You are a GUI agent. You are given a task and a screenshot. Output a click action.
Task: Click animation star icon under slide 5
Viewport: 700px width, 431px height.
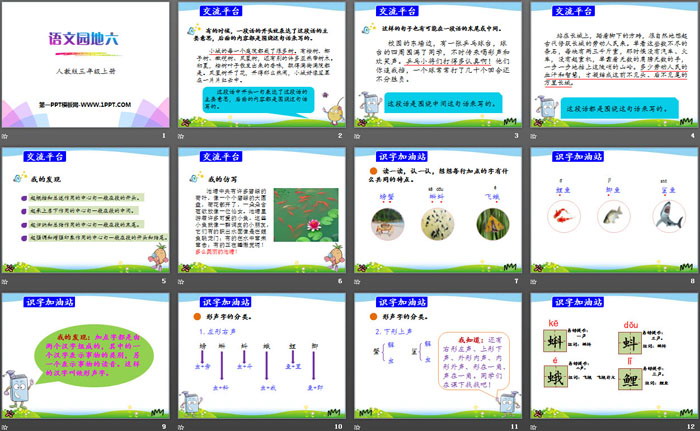[x=4, y=281]
